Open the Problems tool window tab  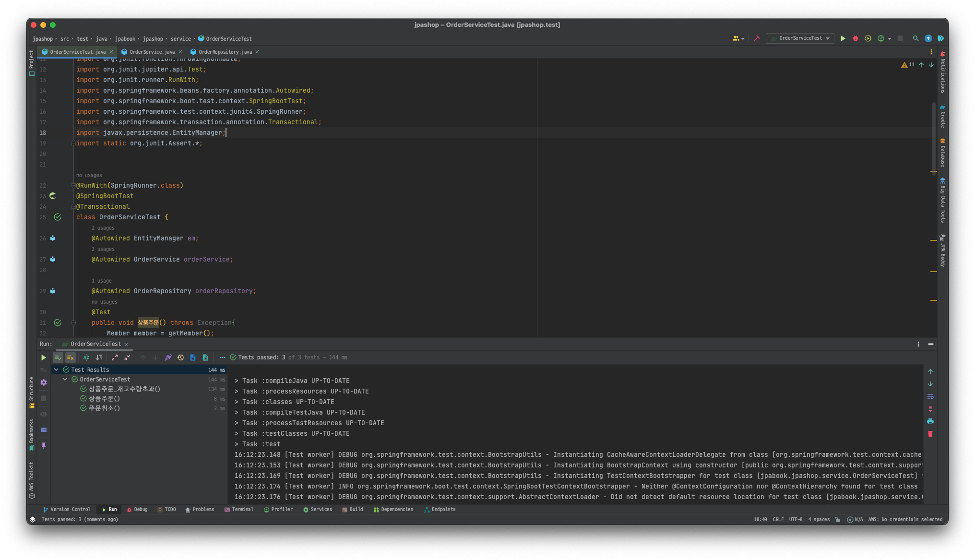pyautogui.click(x=200, y=510)
